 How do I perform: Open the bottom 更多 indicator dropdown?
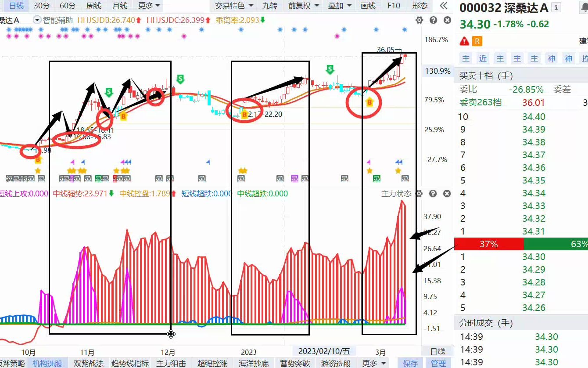click(x=374, y=363)
